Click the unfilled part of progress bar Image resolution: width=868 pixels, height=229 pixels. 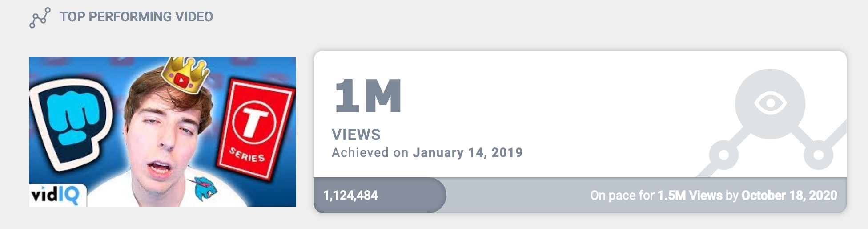[646, 195]
